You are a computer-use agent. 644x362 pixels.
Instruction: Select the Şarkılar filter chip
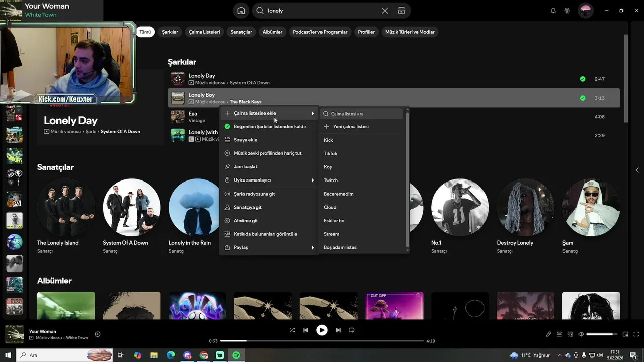click(x=170, y=32)
